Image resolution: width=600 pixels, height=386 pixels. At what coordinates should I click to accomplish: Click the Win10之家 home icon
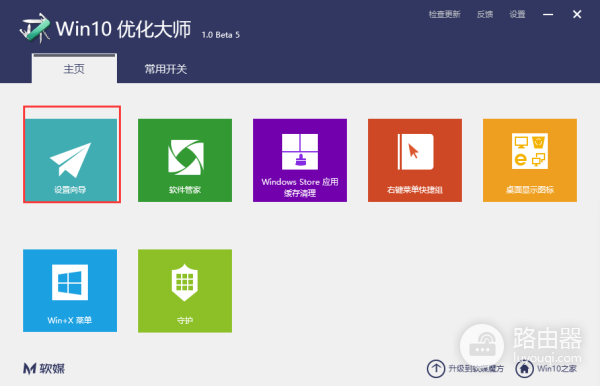(524, 369)
